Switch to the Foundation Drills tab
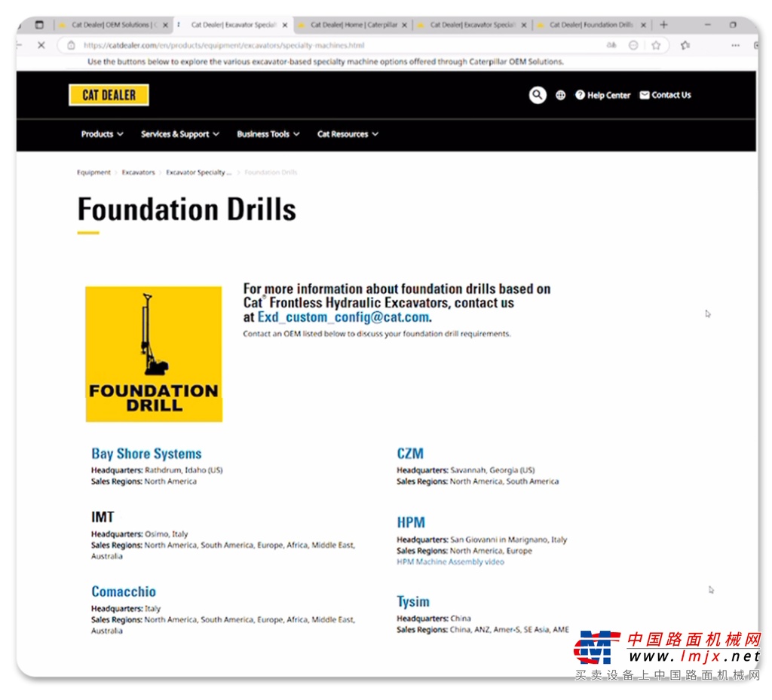 591,25
